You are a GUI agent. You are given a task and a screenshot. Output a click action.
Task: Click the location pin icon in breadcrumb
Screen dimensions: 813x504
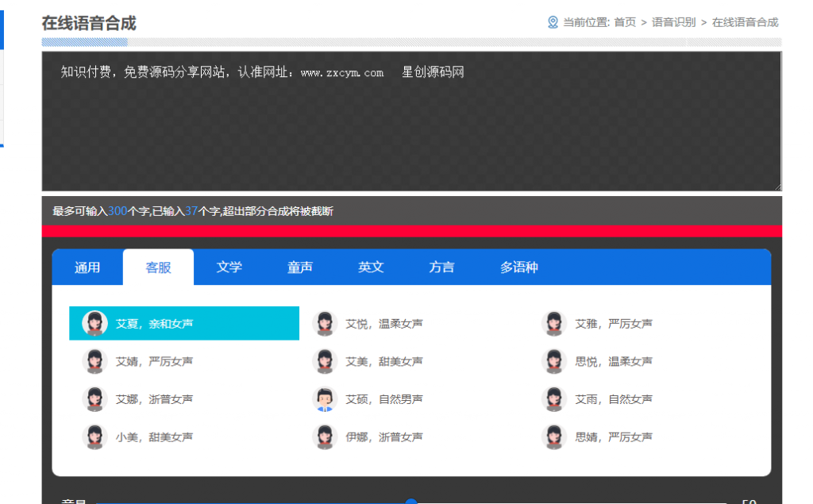[553, 22]
